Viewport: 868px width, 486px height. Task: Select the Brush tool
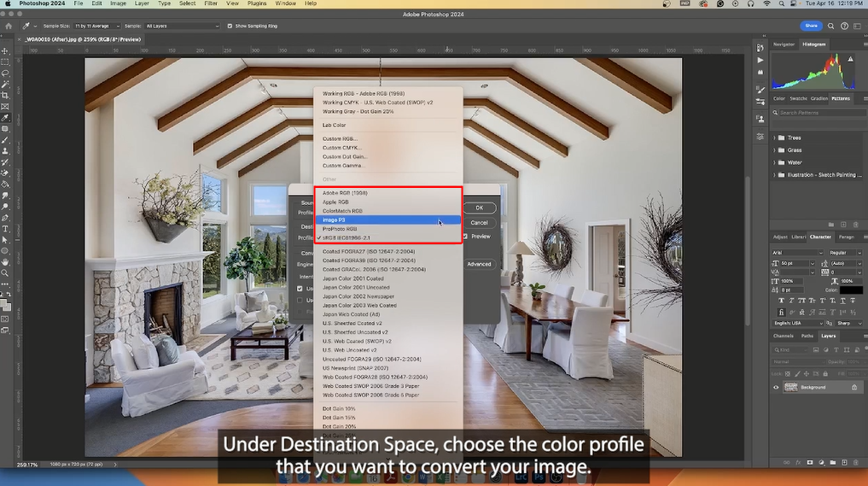(x=5, y=139)
